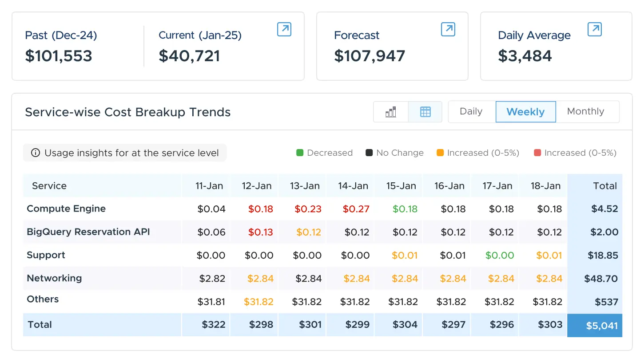644x362 pixels.
Task: Click the $5,041 grand total cell
Action: click(602, 326)
